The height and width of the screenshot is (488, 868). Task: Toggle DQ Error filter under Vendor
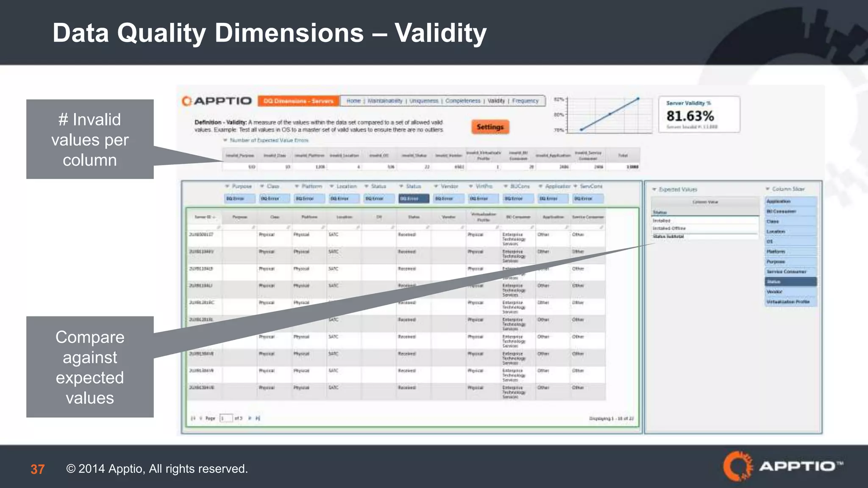coord(448,198)
